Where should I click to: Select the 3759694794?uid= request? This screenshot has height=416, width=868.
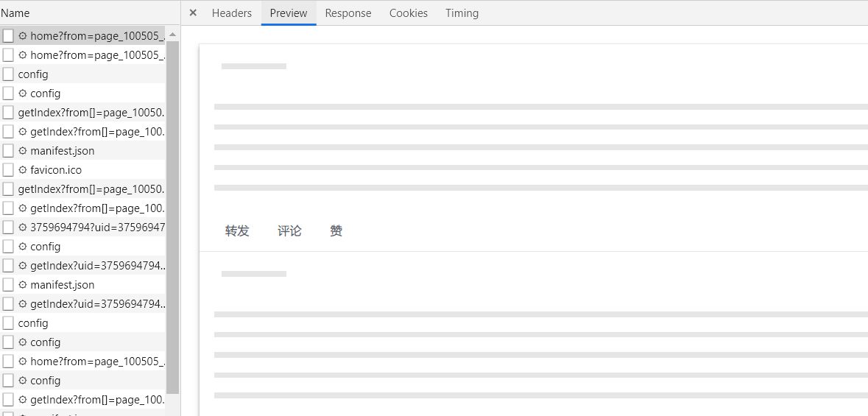point(97,228)
